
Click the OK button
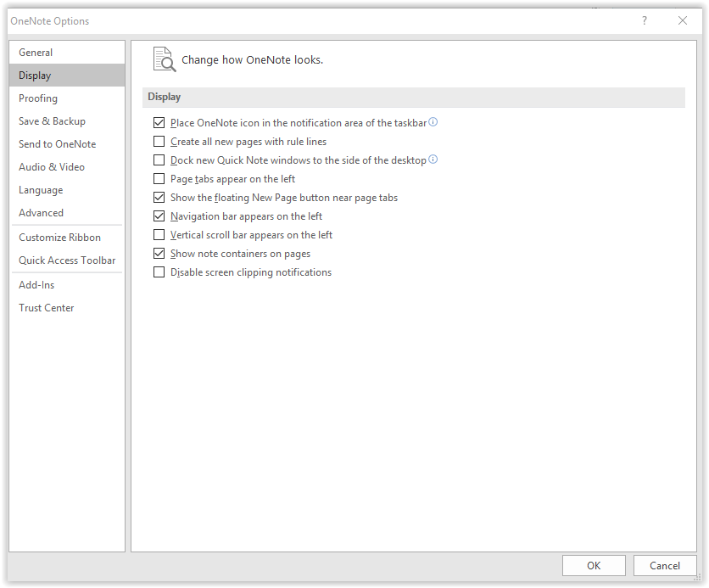[594, 565]
